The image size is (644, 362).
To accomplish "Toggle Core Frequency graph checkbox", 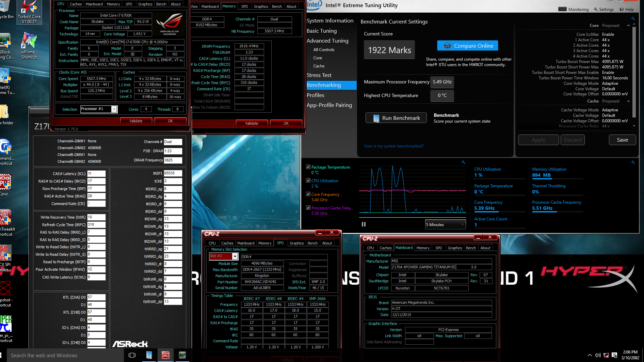I will [308, 194].
